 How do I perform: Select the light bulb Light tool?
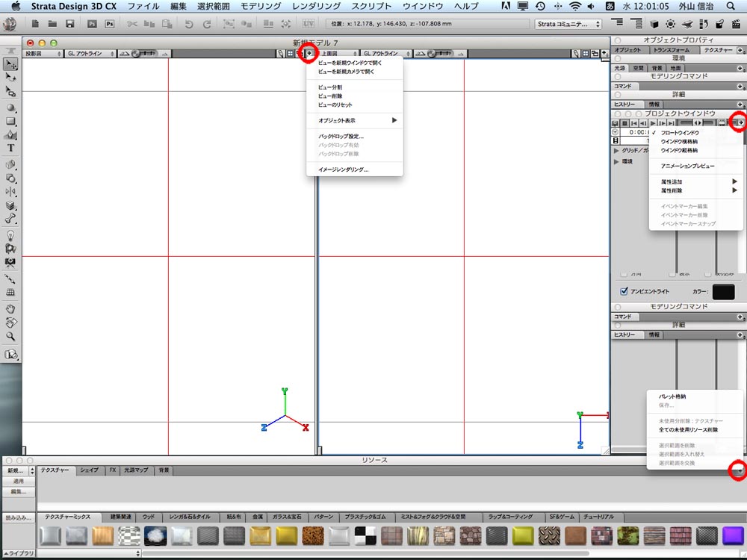pos(10,235)
